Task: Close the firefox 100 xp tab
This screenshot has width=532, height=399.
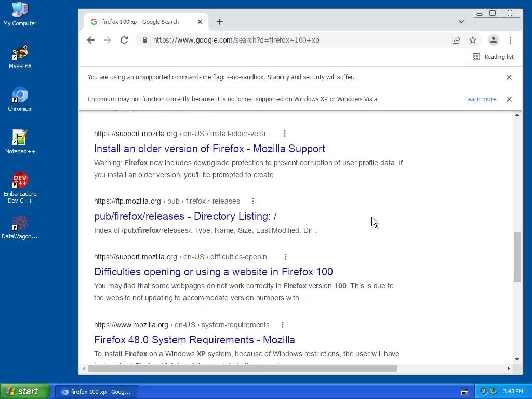Action: point(200,22)
